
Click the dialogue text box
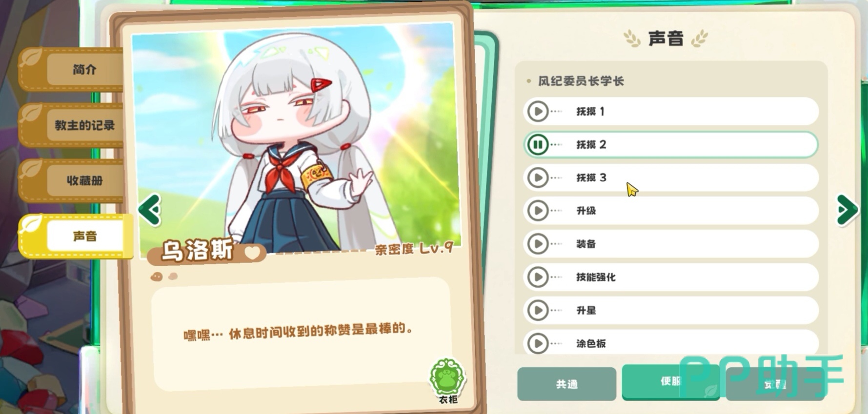(302, 334)
